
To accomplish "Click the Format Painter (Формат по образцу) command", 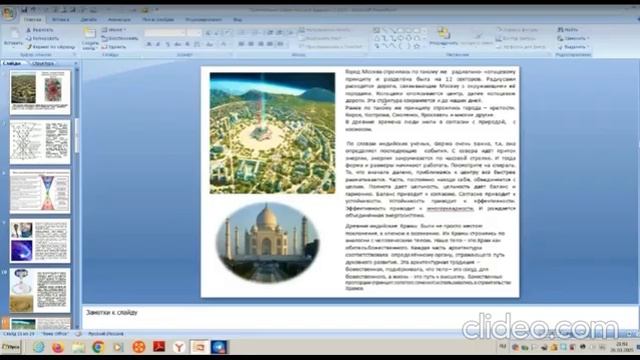I will 51,47.
